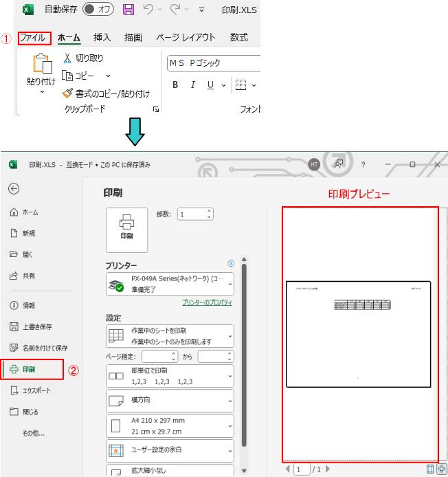The width and height of the screenshot is (448, 477).
Task: Select 印刷 in the Backstage sidebar
Action: coord(32,369)
